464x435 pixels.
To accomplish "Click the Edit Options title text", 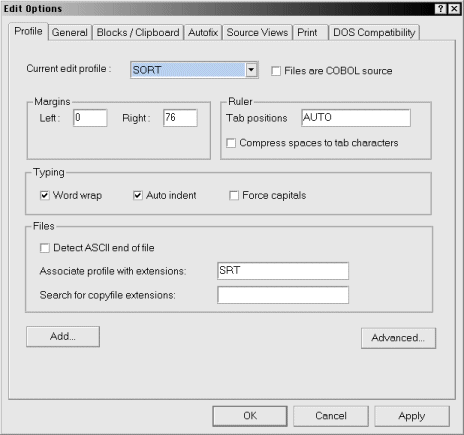I will tap(33, 9).
